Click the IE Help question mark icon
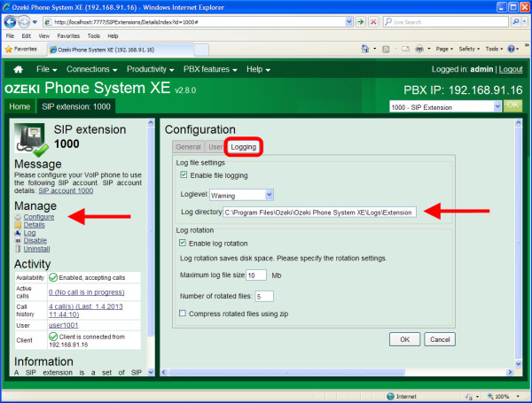532x403 pixels. (x=511, y=49)
